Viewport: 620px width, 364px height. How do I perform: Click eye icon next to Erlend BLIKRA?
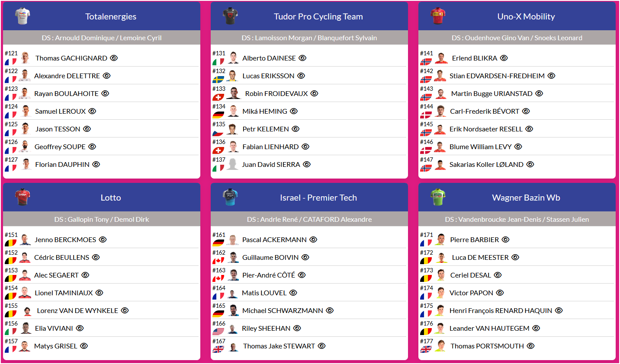coord(504,58)
